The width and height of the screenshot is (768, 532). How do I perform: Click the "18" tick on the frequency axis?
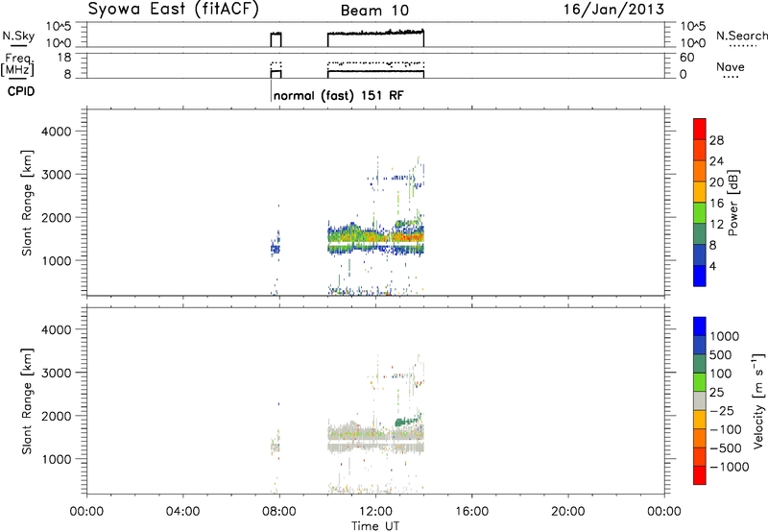pyautogui.click(x=64, y=58)
